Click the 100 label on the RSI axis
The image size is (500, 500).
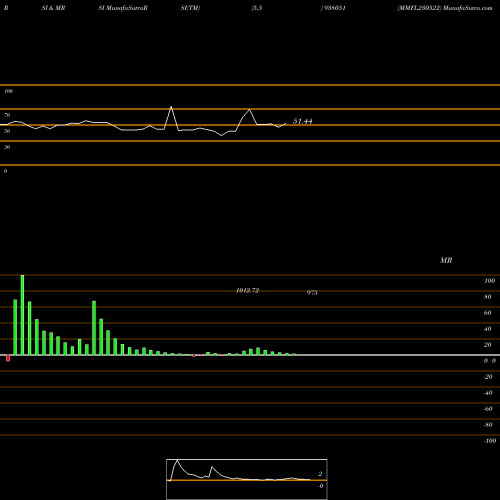pos(8,91)
